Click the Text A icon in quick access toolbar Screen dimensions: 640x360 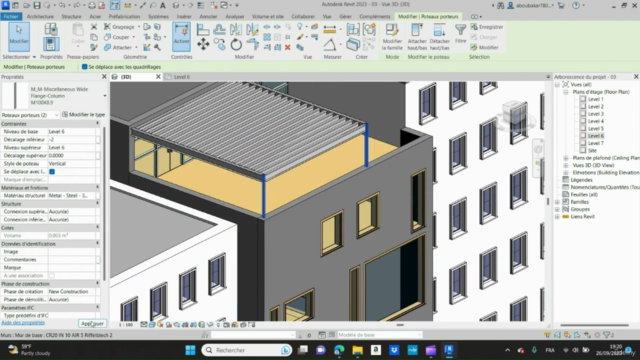click(162, 5)
